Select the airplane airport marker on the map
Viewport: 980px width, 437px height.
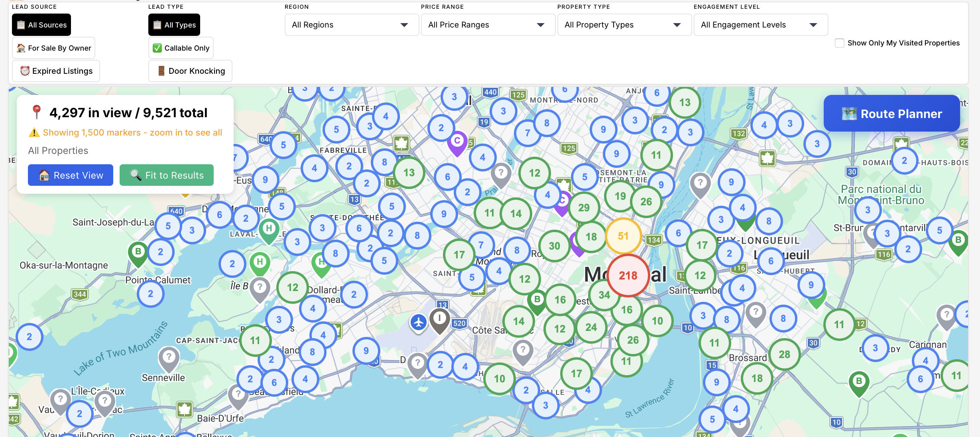click(419, 322)
